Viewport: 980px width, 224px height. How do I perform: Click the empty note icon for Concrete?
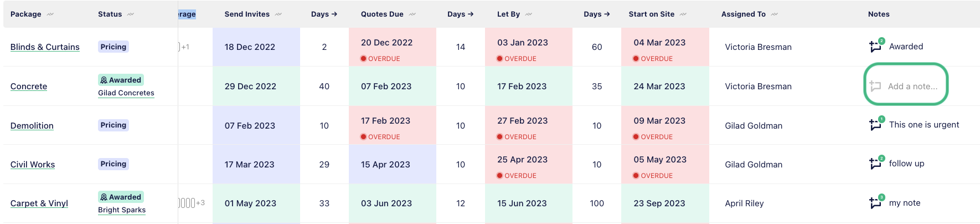click(x=875, y=86)
